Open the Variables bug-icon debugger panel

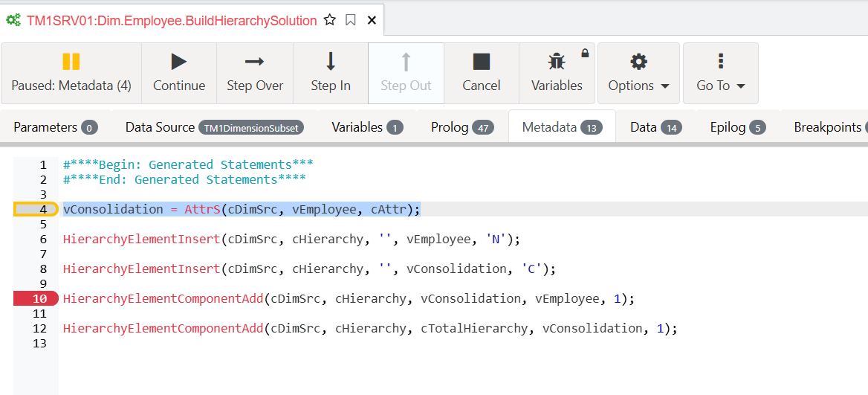coord(557,73)
